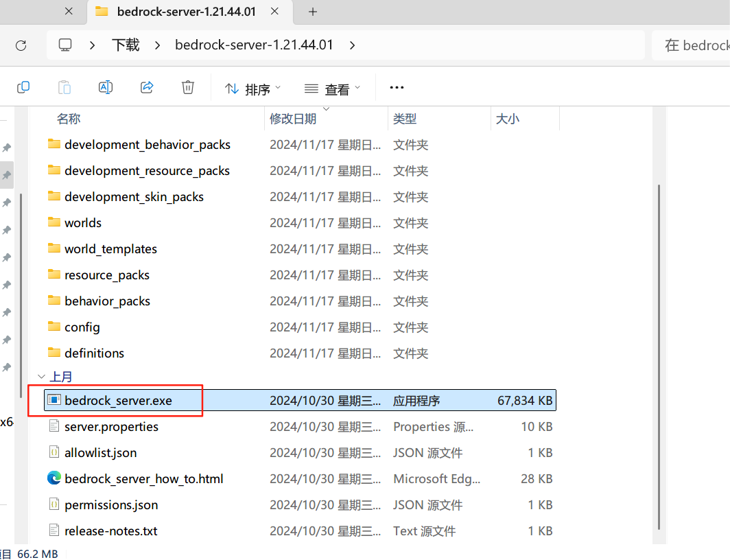The width and height of the screenshot is (730, 560).
Task: Click the share icon in toolbar
Action: coord(147,87)
